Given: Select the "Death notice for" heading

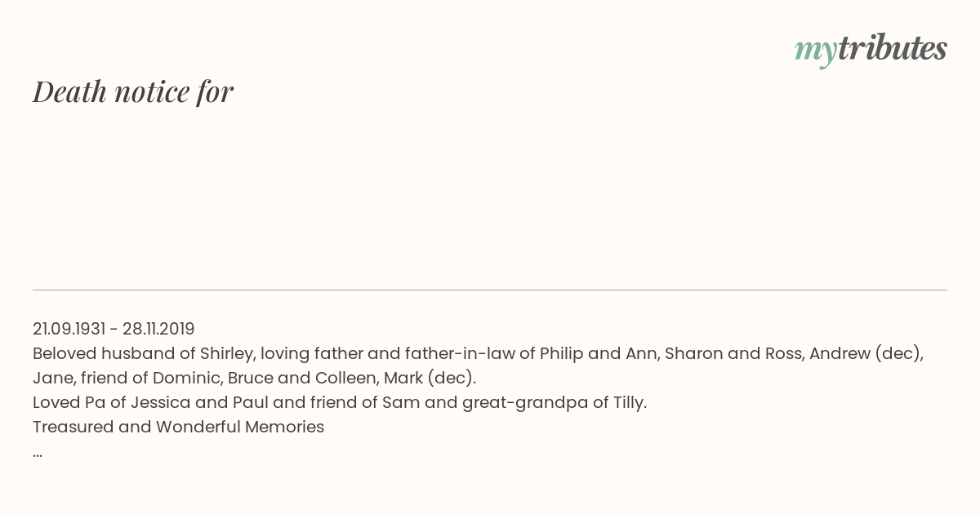Looking at the screenshot, I should pyautogui.click(x=133, y=92).
